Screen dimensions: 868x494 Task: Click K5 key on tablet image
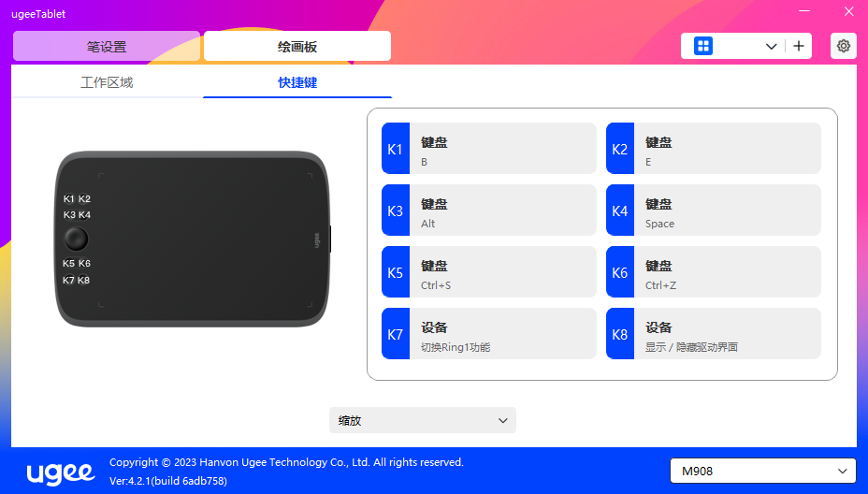(x=68, y=264)
